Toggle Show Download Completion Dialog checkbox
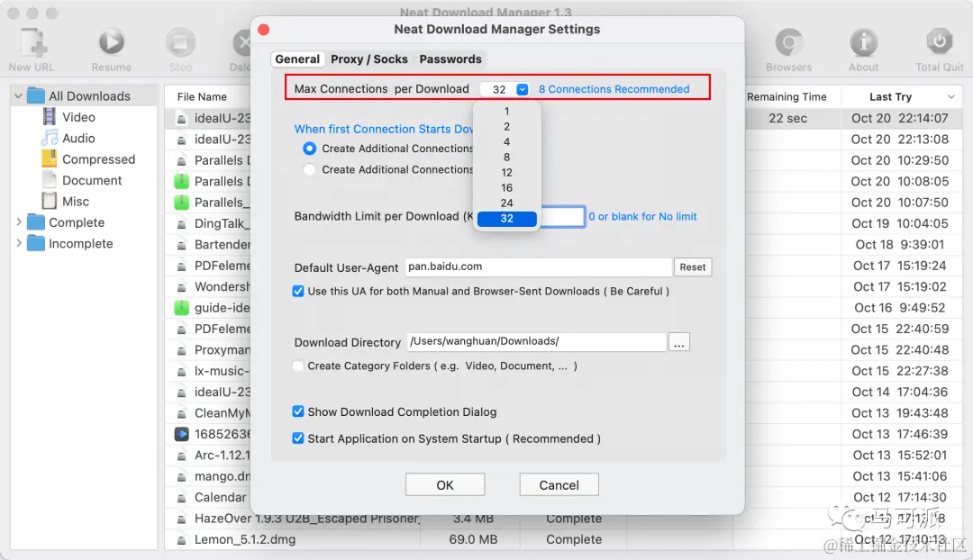This screenshot has height=560, width=973. 298,411
